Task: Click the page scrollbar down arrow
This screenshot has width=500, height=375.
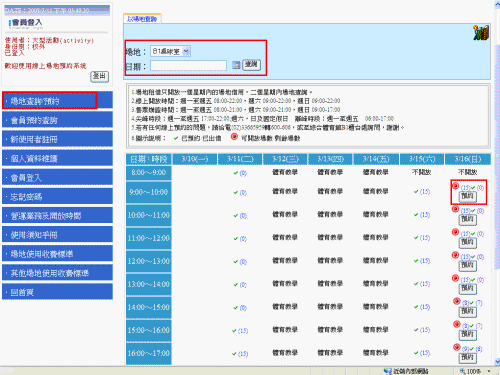Action: pyautogui.click(x=497, y=361)
